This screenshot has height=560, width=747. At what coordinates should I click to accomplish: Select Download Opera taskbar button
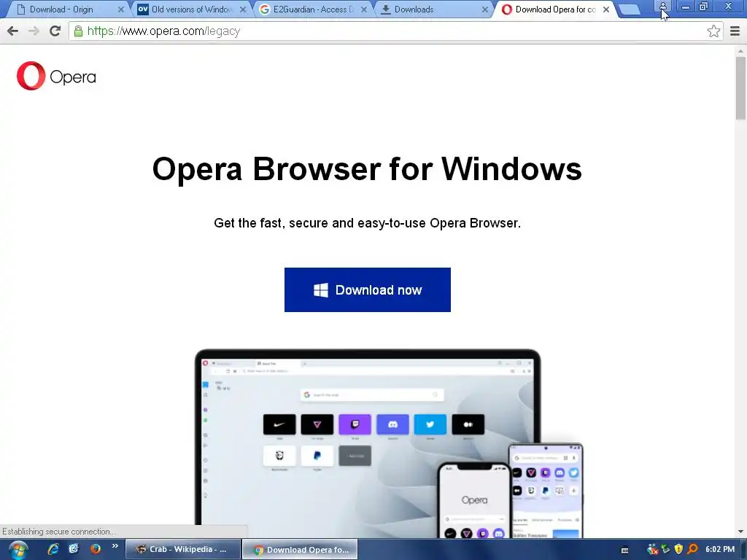pyautogui.click(x=300, y=550)
